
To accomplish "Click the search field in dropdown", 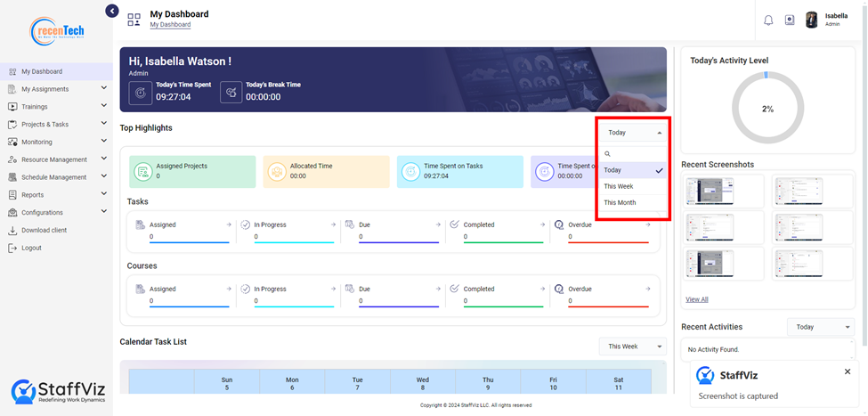I will 633,154.
